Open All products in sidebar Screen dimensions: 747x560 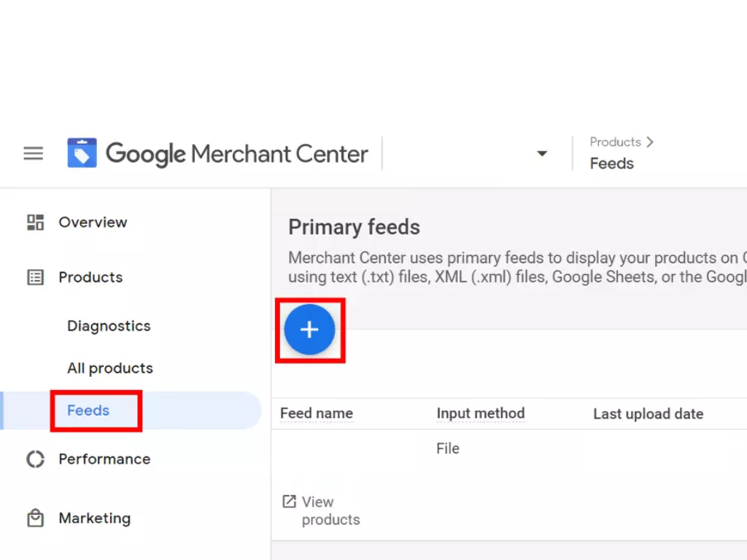pos(110,368)
